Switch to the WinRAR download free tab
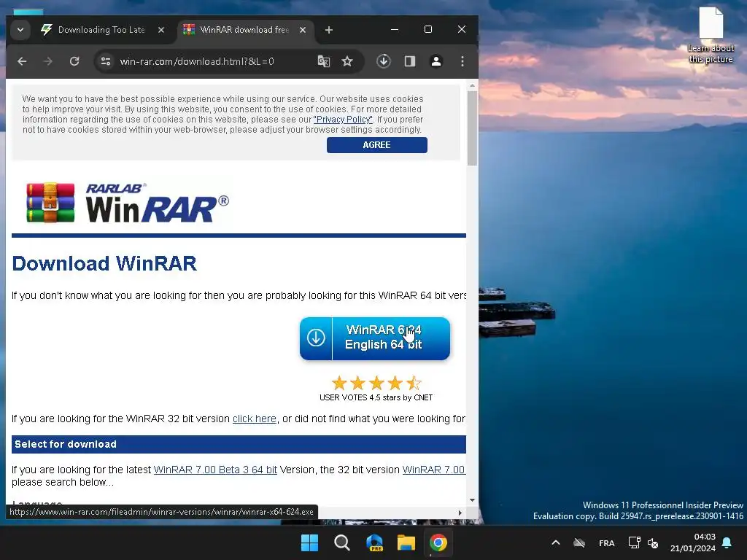Screen dimensions: 747x560 pos(244,30)
